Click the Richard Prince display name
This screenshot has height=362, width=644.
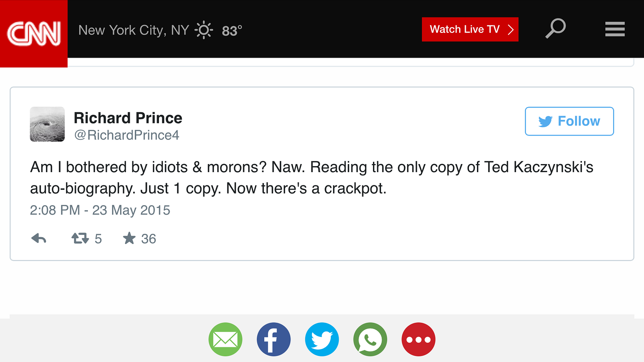click(x=128, y=118)
